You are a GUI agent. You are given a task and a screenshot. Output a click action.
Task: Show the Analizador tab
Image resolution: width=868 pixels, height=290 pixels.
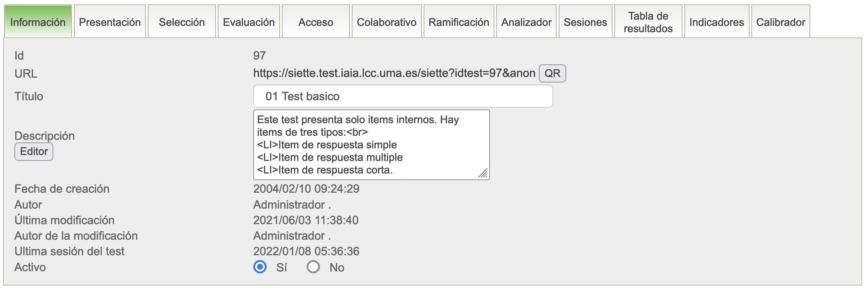(x=526, y=22)
